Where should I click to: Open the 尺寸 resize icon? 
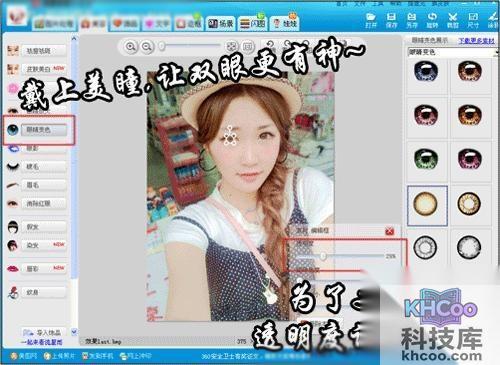tap(473, 21)
